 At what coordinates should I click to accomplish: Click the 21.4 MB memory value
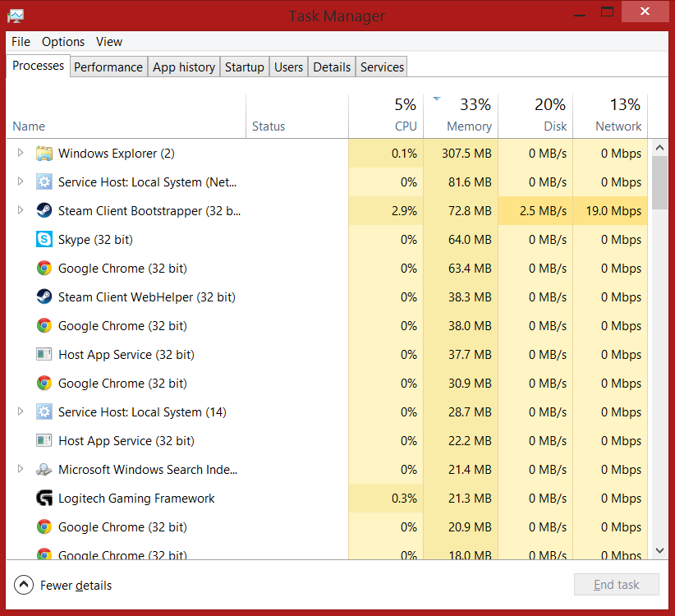(x=470, y=470)
